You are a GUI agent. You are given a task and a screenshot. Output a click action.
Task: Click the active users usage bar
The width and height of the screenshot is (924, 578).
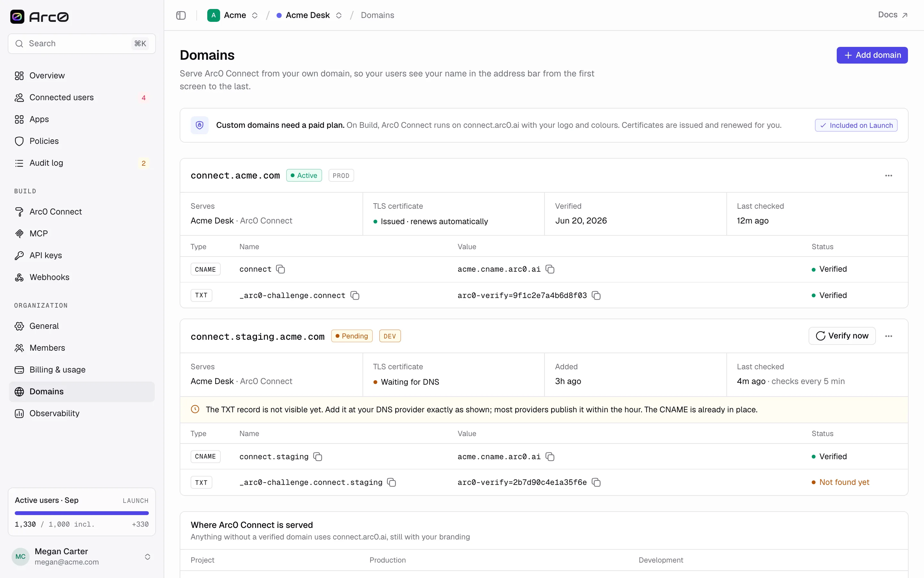click(x=82, y=513)
